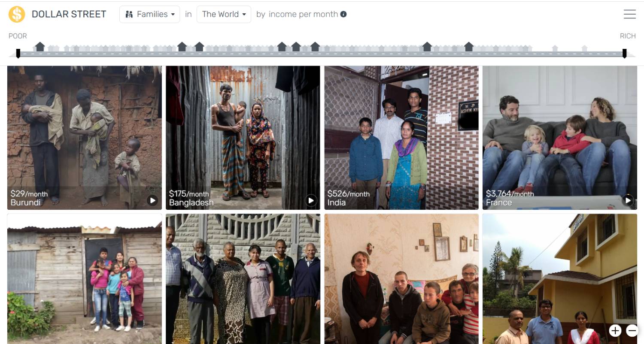Open the hamburger menu icon
The image size is (644, 344).
click(x=629, y=14)
